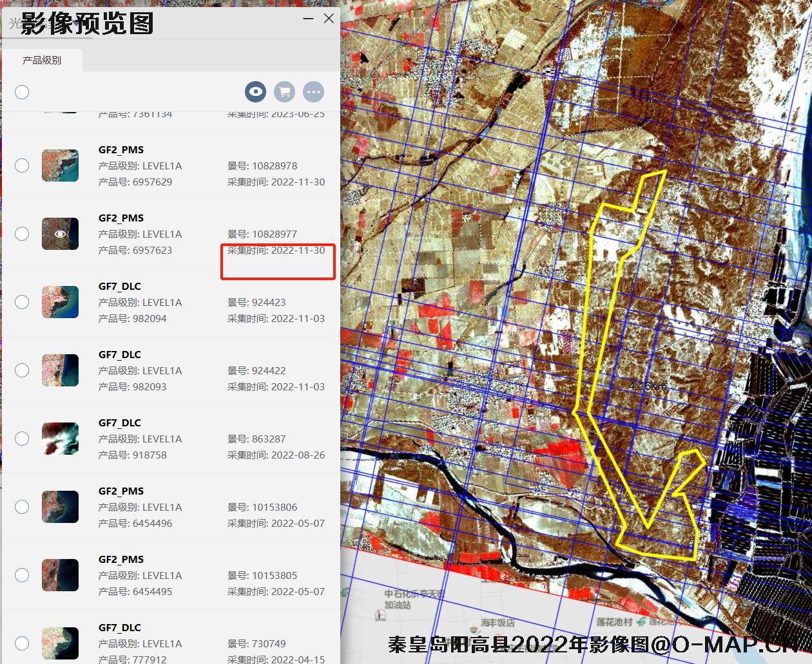Open thumbnail of GF7_DLC product 982094

pyautogui.click(x=60, y=302)
